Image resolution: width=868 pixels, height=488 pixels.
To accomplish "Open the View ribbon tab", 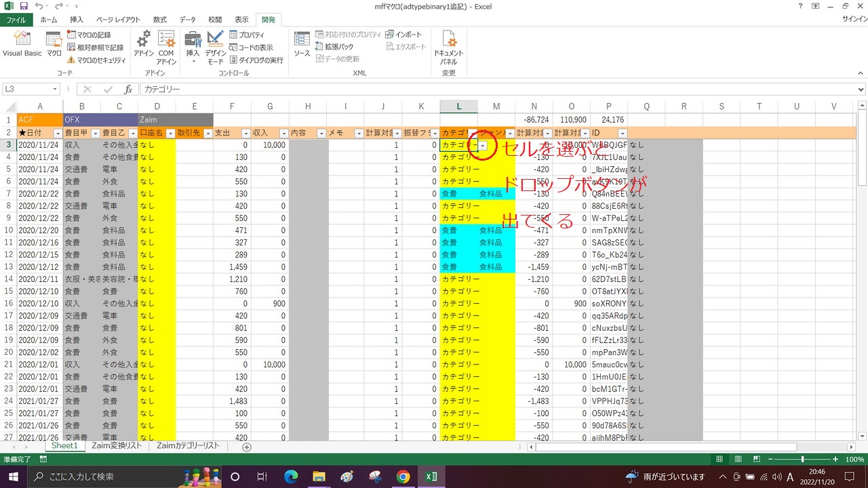I will pos(242,20).
